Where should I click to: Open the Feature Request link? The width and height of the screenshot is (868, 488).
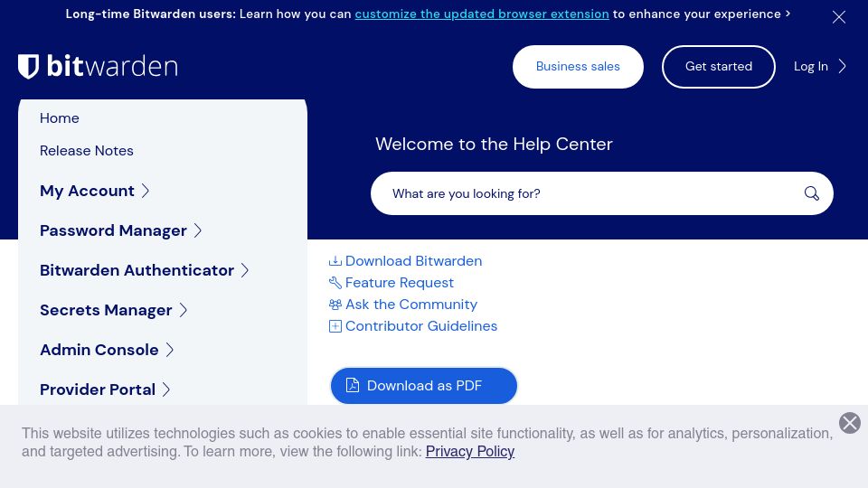coord(399,283)
